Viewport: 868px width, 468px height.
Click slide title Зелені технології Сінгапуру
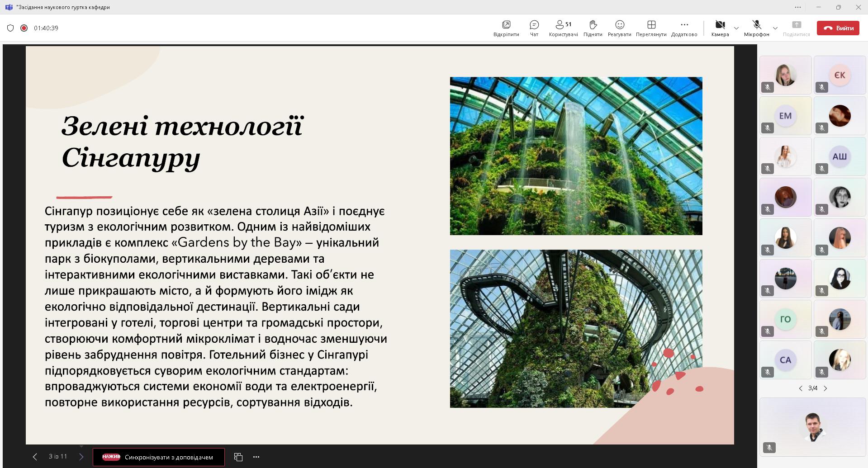(x=182, y=142)
